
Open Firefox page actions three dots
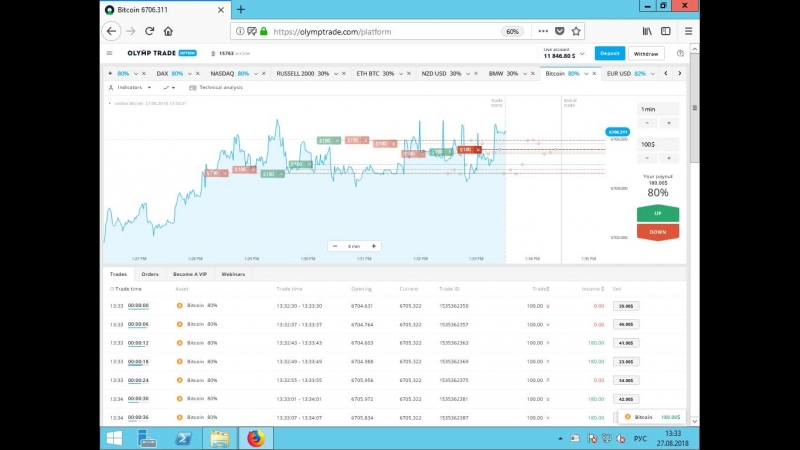[x=543, y=31]
